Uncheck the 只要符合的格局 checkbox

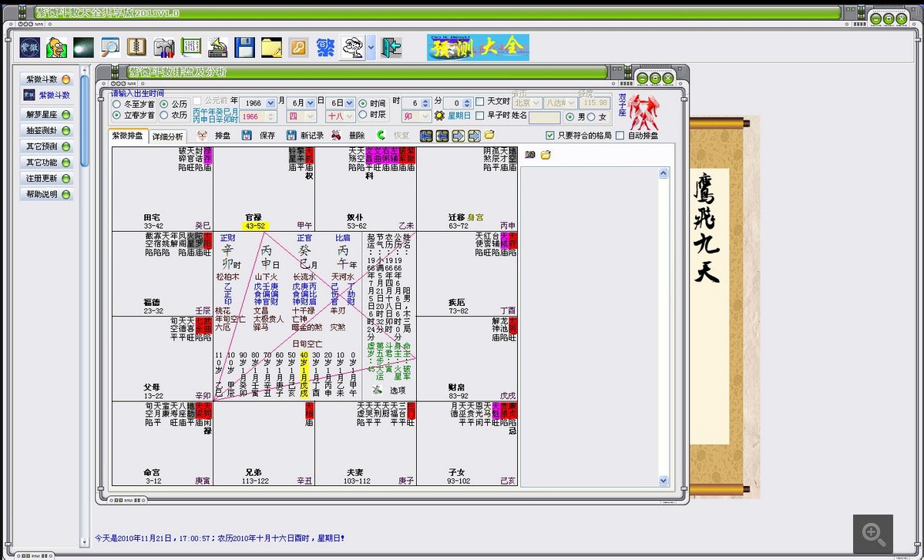[549, 136]
